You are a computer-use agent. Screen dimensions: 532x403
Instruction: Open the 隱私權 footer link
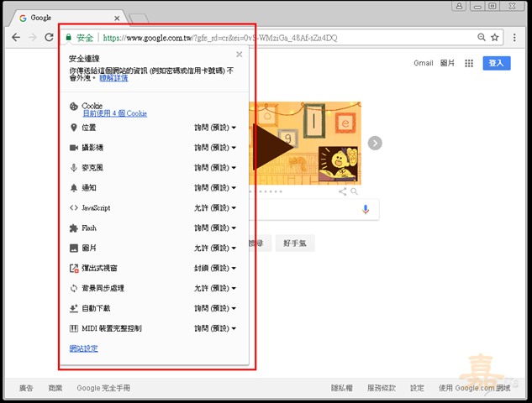pos(342,388)
